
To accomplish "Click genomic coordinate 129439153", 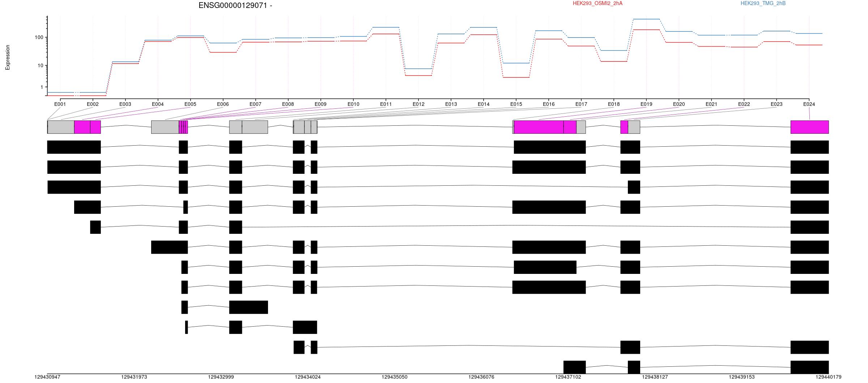I will [742, 377].
